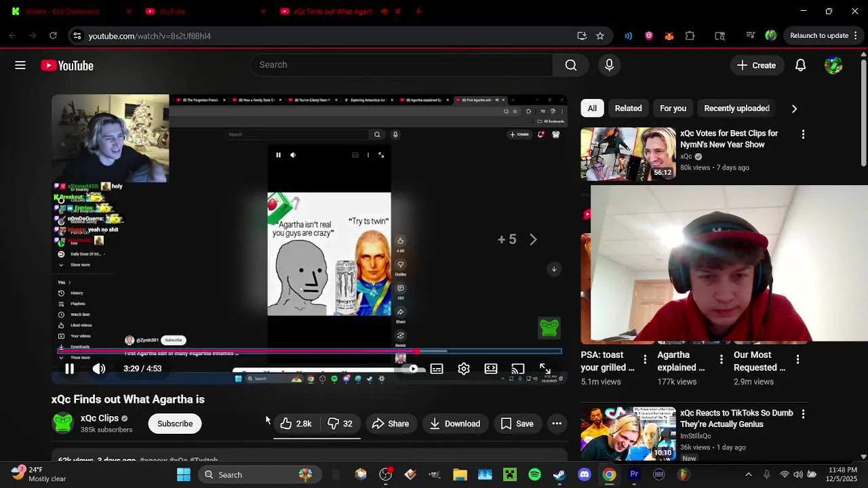Image resolution: width=868 pixels, height=488 pixels.
Task: Open xQc Reacts to TikToks title
Action: pos(736,418)
